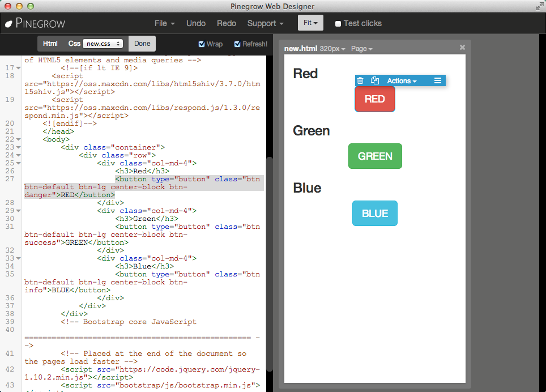
Task: Click the Done button
Action: click(x=142, y=44)
